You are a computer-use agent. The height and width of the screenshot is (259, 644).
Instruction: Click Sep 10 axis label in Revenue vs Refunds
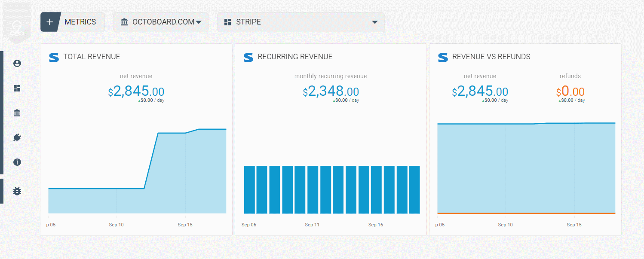pyautogui.click(x=505, y=225)
